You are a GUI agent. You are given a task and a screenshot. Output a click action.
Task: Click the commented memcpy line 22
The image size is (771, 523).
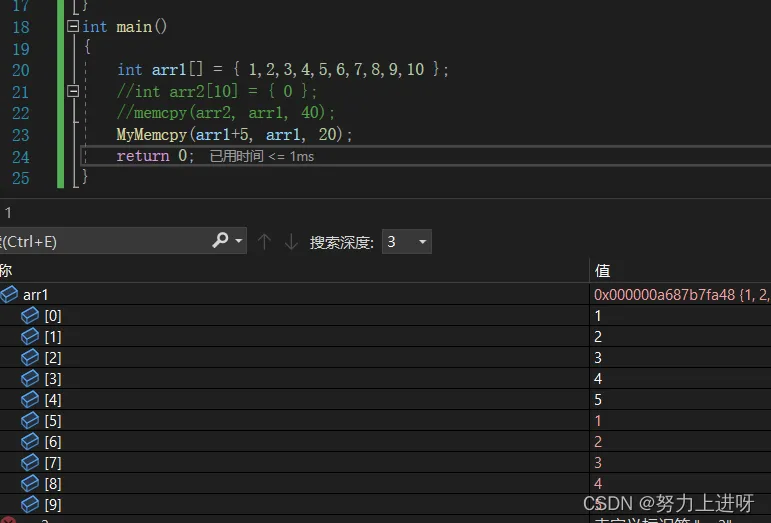(x=226, y=113)
